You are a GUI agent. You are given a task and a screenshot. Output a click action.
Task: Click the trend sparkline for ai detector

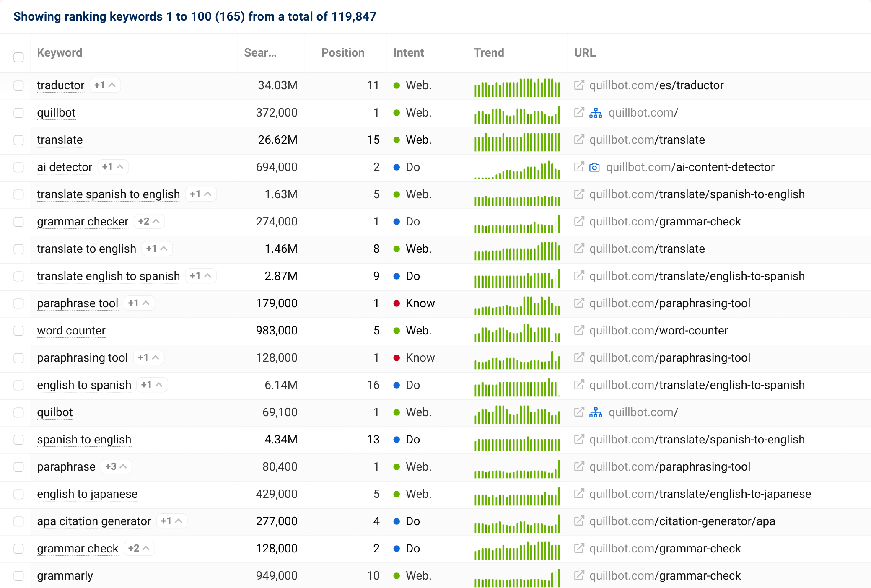click(517, 169)
